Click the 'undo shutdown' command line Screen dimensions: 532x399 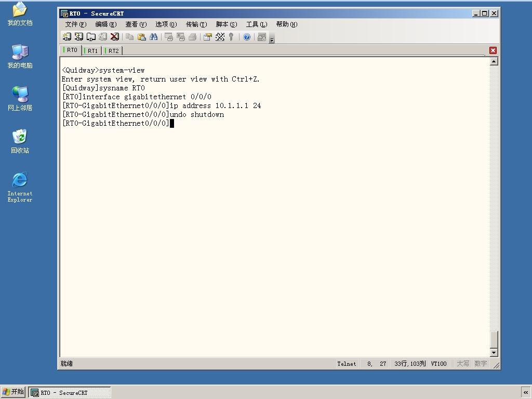point(143,114)
